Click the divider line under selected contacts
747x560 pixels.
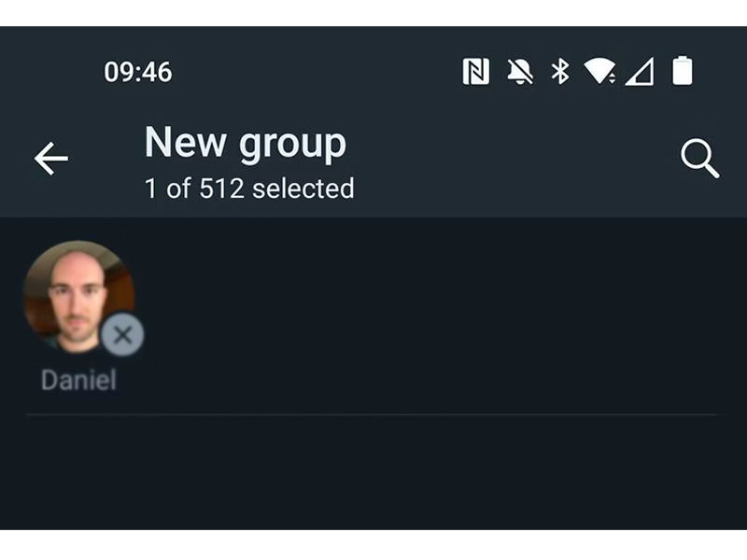(x=371, y=414)
